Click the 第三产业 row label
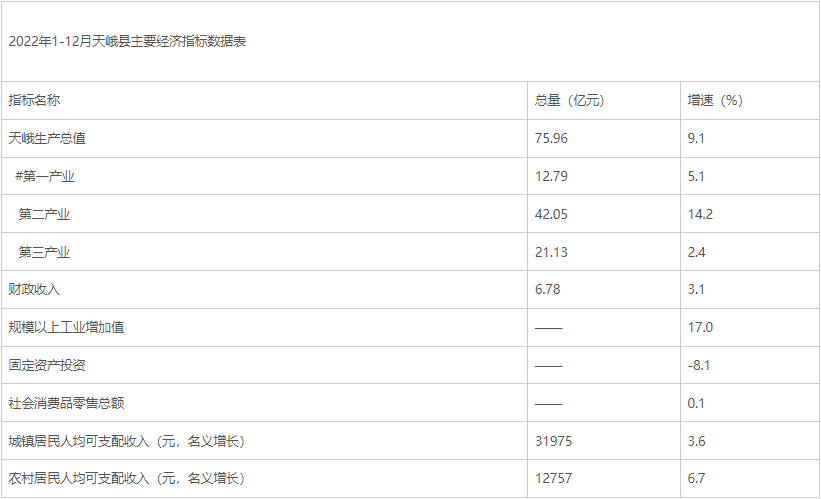This screenshot has width=821, height=499. coord(44,252)
